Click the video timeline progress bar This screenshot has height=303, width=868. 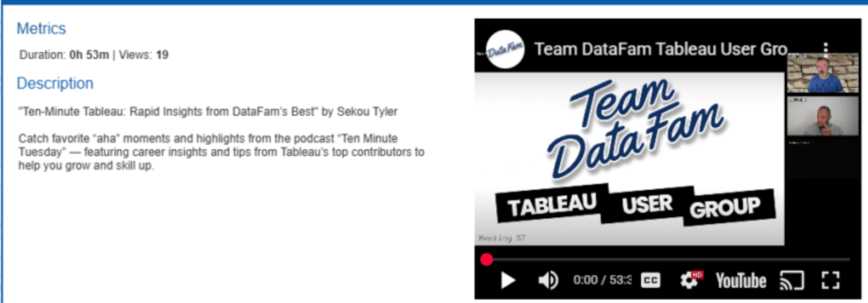[665, 260]
